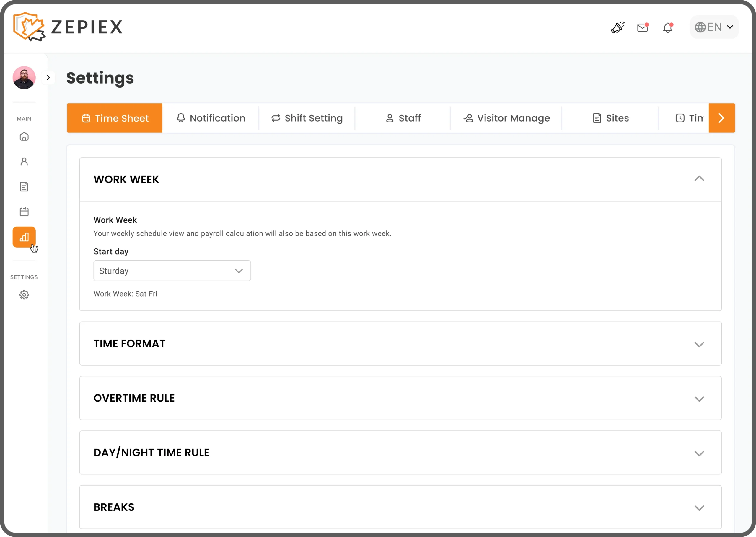Open the Visitor Manage tab
Screen dimensions: 756x537
(506, 118)
